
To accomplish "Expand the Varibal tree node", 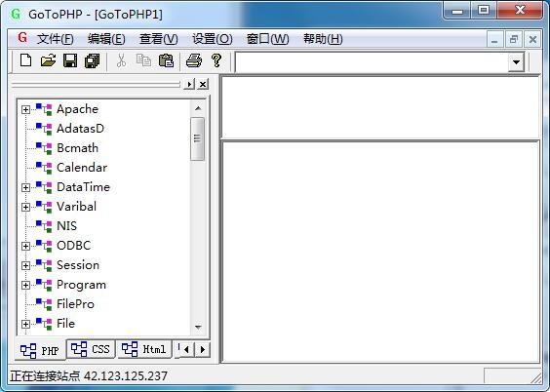I will [x=25, y=208].
